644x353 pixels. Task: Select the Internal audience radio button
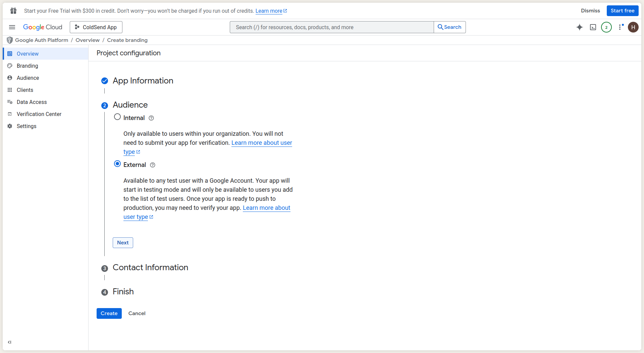pos(117,117)
